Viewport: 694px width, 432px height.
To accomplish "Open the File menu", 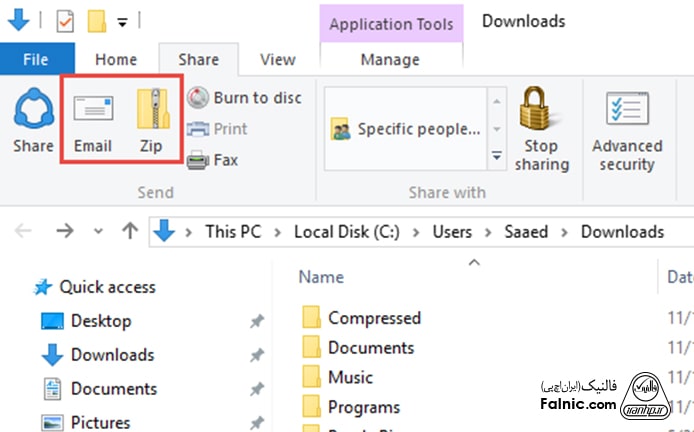I will coord(38,60).
